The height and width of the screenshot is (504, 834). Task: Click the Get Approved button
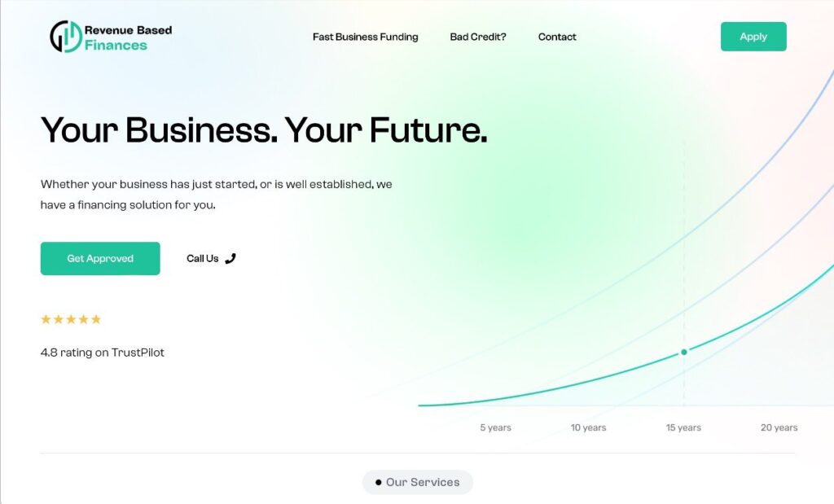pyautogui.click(x=100, y=258)
